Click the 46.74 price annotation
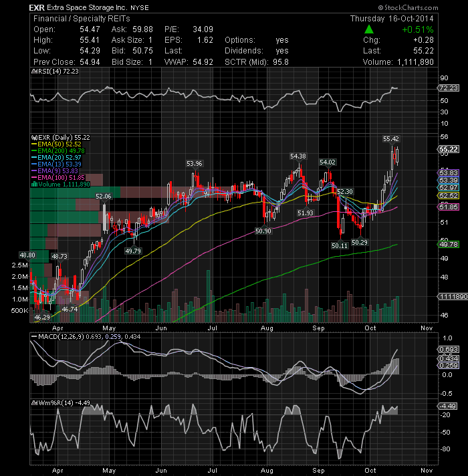 click(70, 310)
